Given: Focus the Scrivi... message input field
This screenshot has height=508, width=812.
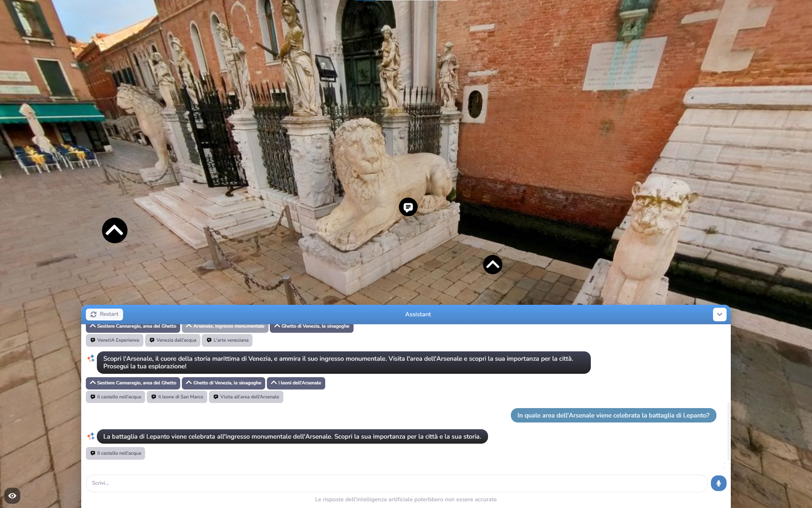Looking at the screenshot, I should (x=396, y=483).
